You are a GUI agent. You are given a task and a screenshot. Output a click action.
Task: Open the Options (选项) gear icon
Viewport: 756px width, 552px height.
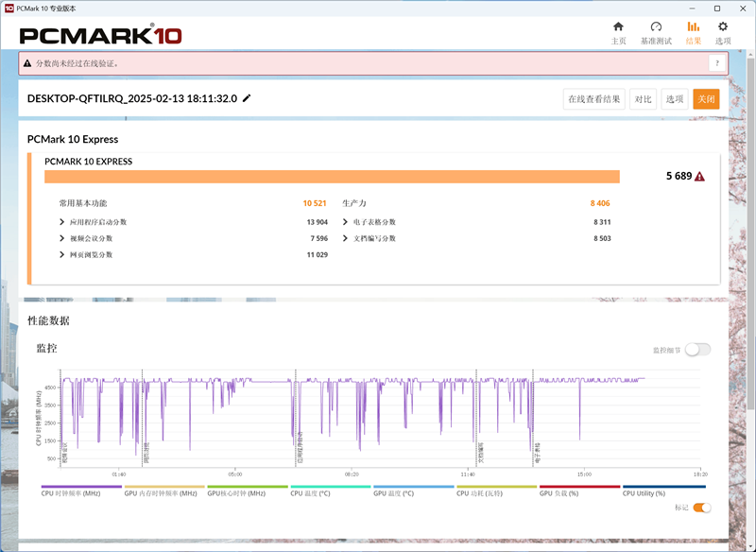click(x=723, y=27)
